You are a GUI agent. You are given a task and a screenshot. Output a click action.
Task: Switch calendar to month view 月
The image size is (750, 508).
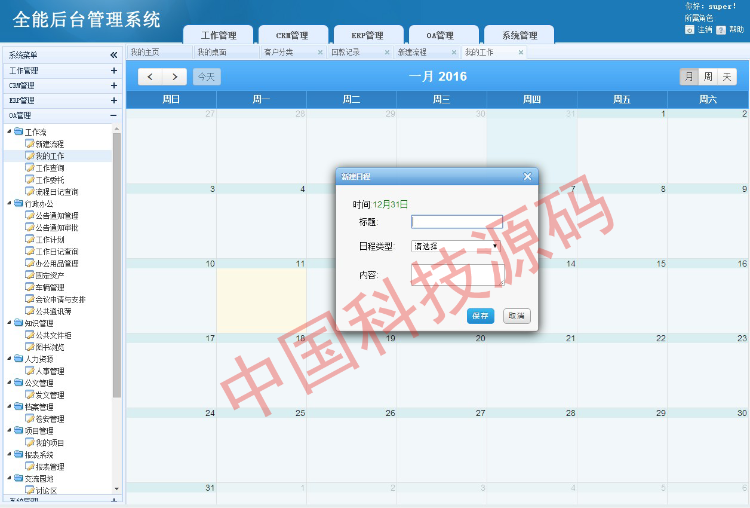point(689,77)
